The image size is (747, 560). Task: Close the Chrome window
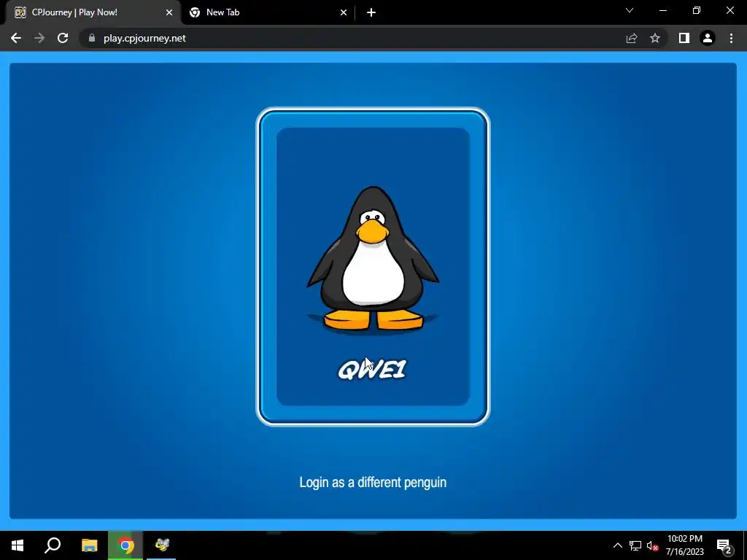(x=729, y=10)
